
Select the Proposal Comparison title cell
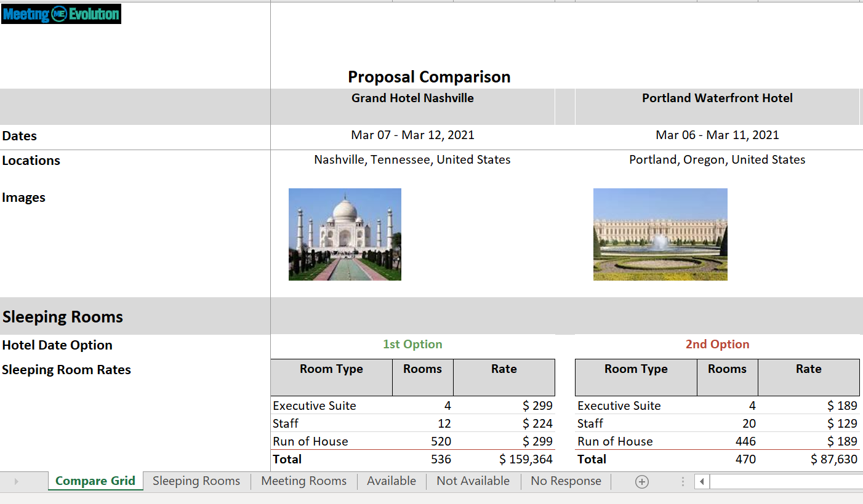tap(429, 77)
